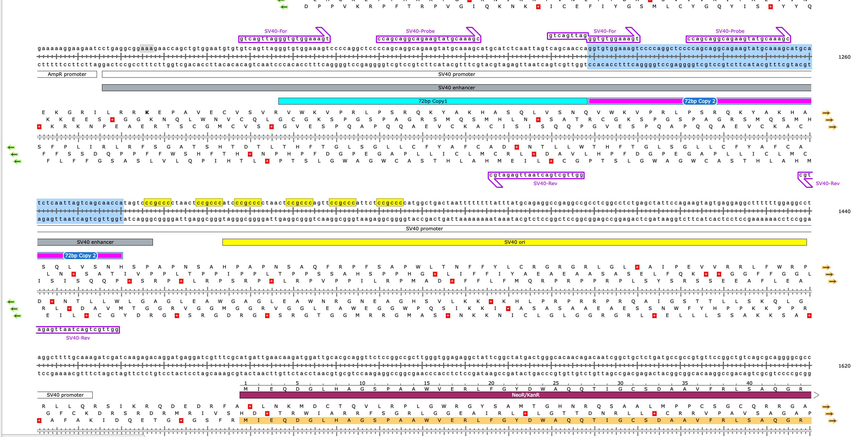Click first orange frame arrow of row 1260
This screenshot has height=437, width=868.
point(826,113)
